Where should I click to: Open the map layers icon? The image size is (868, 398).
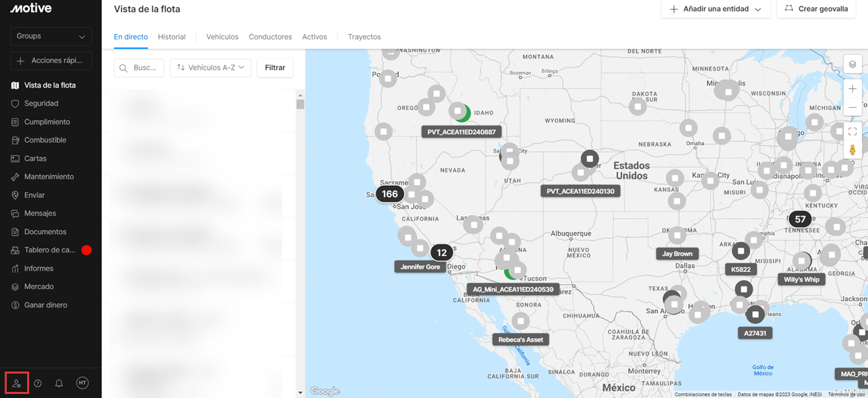(x=852, y=64)
